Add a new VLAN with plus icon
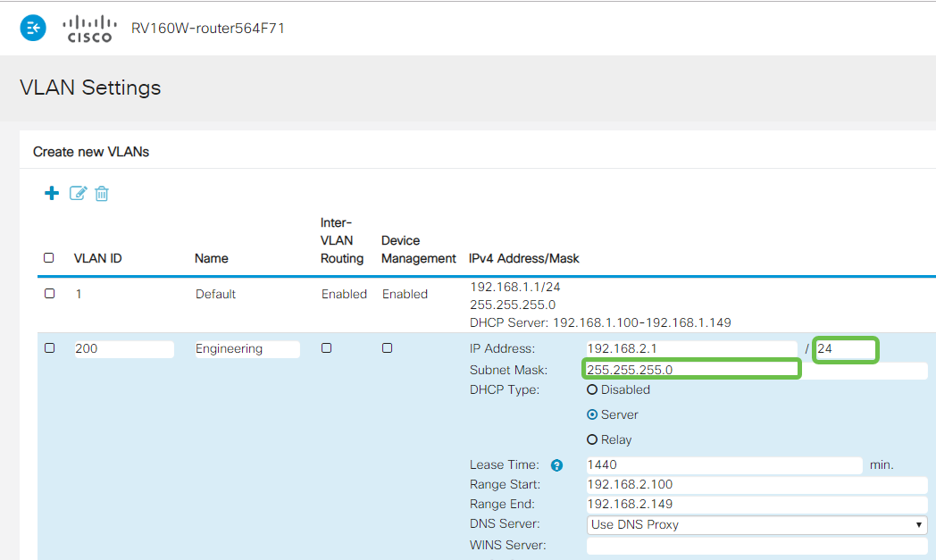 pyautogui.click(x=51, y=193)
